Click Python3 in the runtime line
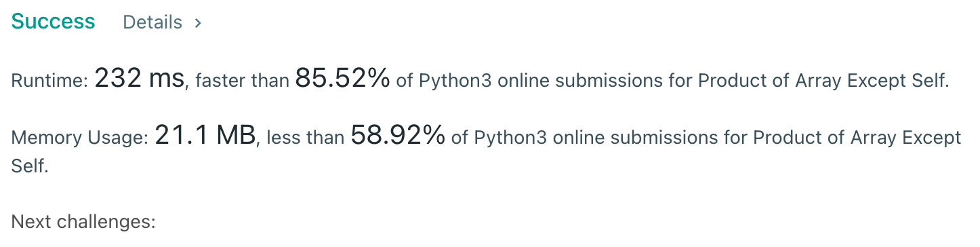980x247 pixels. pyautogui.click(x=449, y=81)
